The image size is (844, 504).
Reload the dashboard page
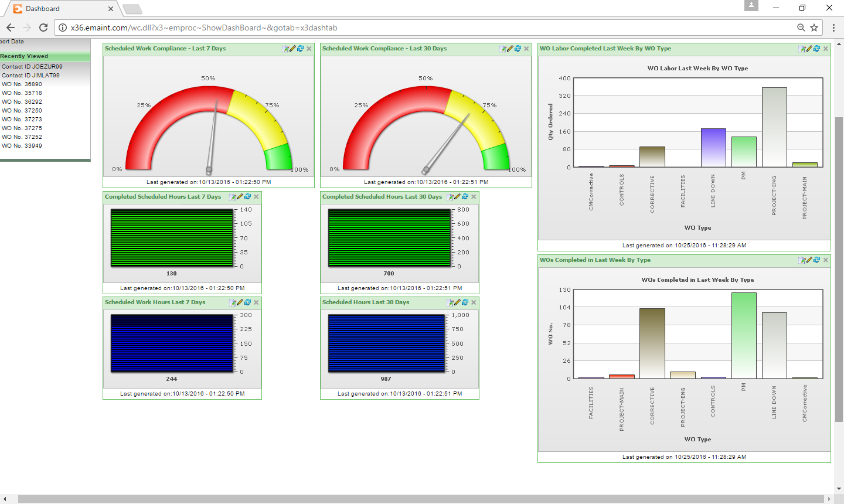[x=43, y=28]
